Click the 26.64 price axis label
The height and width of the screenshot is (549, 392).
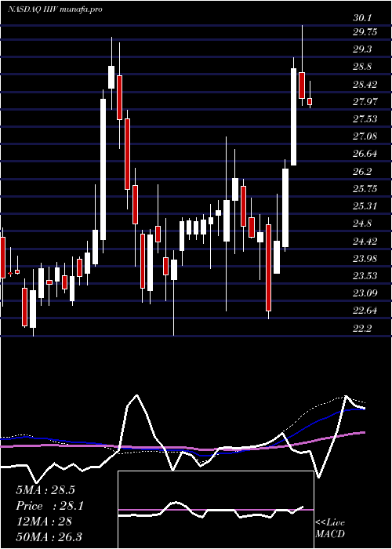(365, 154)
